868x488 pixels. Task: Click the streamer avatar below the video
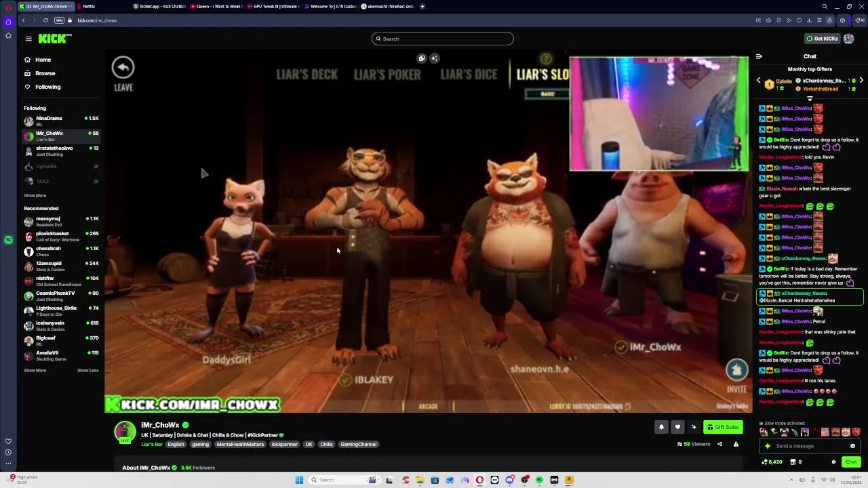[x=125, y=432]
